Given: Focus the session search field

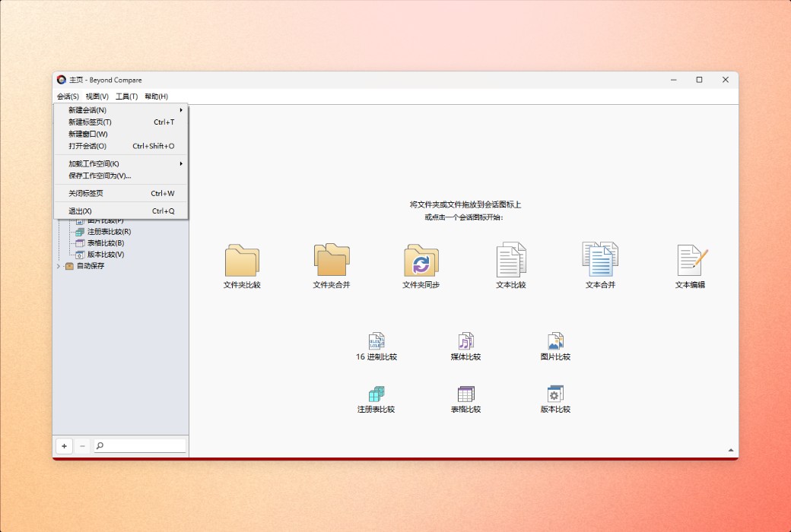Looking at the screenshot, I should (x=140, y=446).
